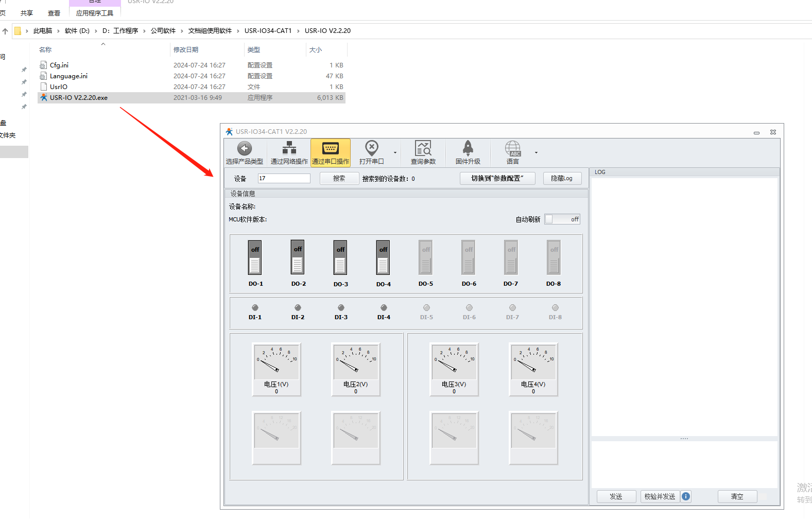Toggle the DO-3 switch
812x520 pixels.
[x=340, y=257]
